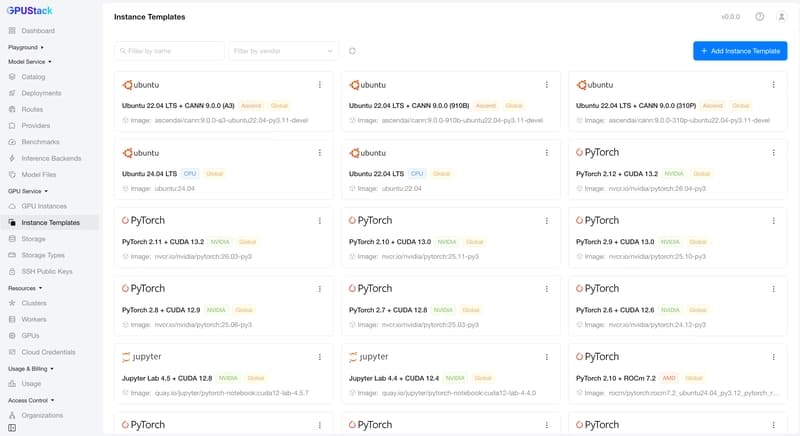The width and height of the screenshot is (800, 436).
Task: Click CPU tag on Ubuntu 22.04 LTS card
Action: click(x=417, y=174)
